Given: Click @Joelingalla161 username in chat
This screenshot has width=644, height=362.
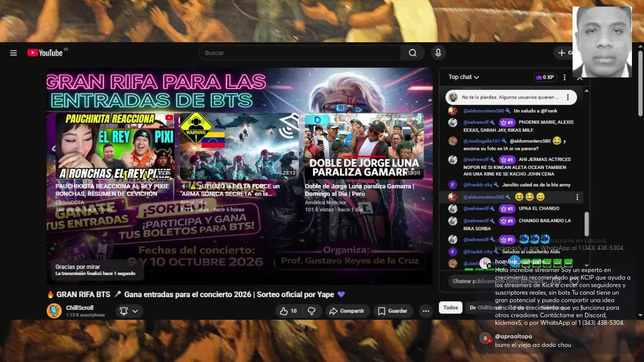Looking at the screenshot, I should click(481, 141).
